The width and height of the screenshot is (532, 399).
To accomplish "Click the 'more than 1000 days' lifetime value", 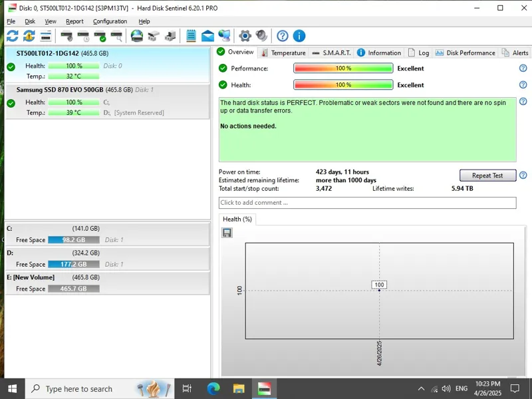I will point(346,180).
